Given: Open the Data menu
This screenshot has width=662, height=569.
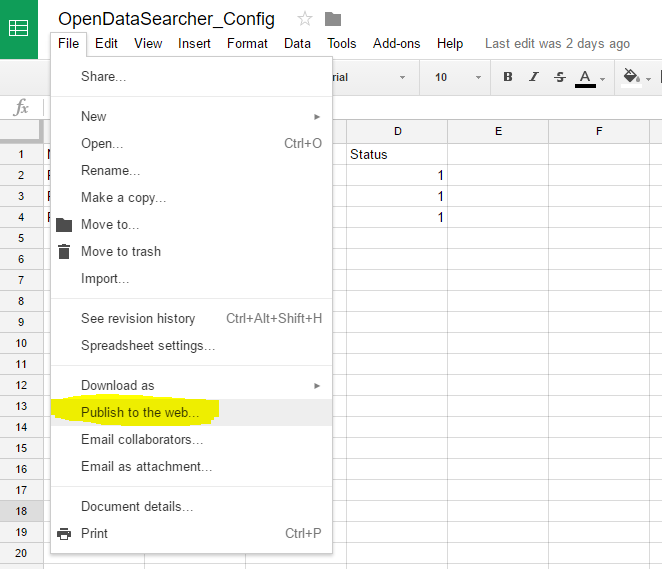Looking at the screenshot, I should 297,43.
